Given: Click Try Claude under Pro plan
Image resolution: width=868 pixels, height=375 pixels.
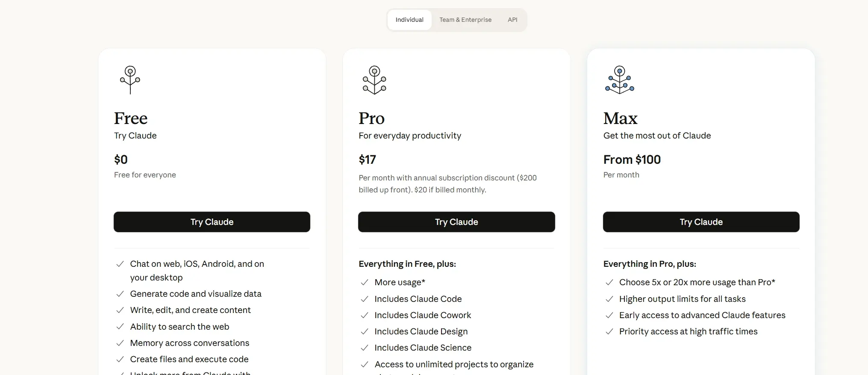Looking at the screenshot, I should (456, 222).
